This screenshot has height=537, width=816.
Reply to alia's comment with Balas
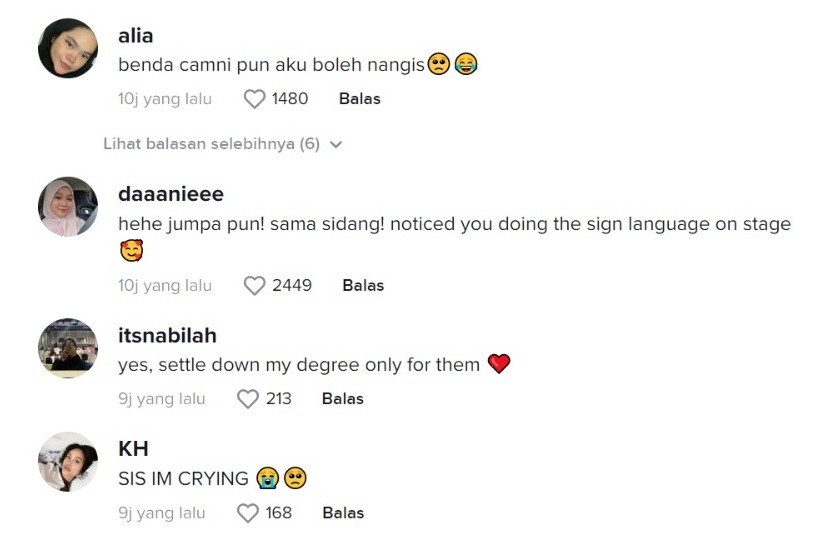coord(360,99)
